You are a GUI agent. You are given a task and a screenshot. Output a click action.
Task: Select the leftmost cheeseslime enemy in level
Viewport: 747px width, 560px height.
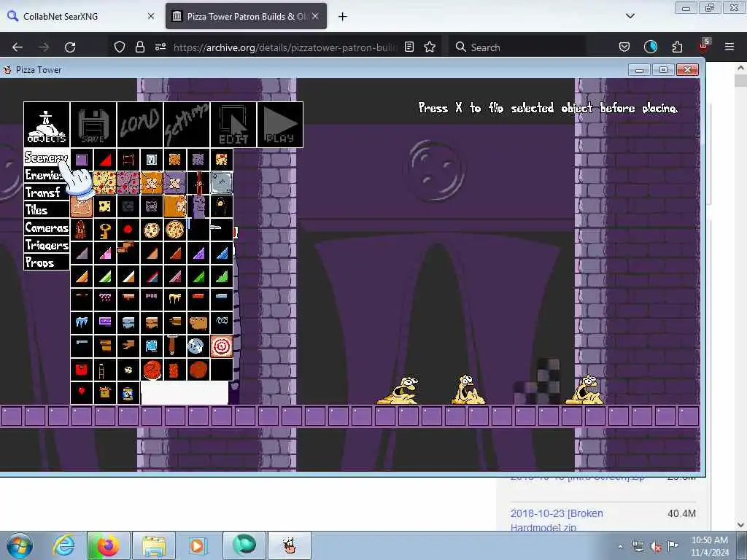coord(398,391)
